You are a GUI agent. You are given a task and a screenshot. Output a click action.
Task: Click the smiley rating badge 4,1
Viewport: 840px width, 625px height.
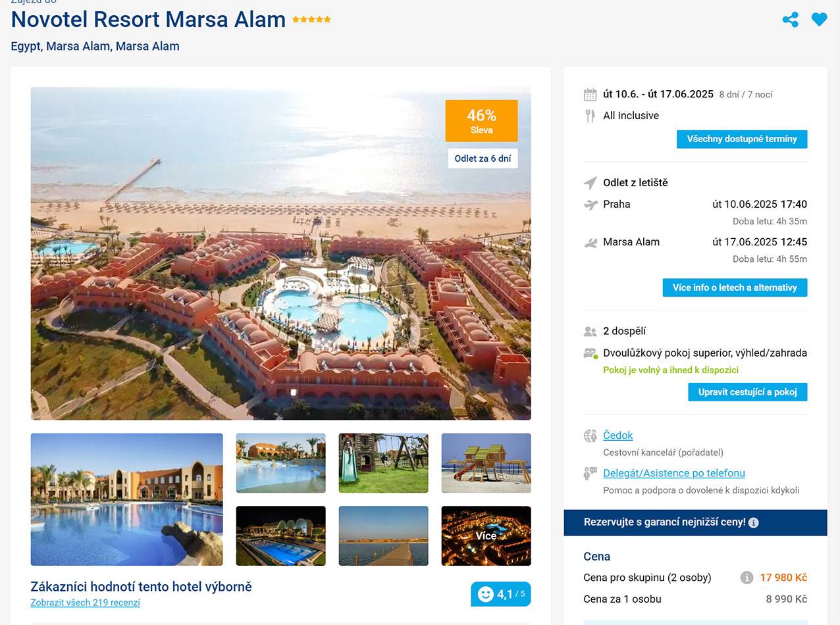500,594
